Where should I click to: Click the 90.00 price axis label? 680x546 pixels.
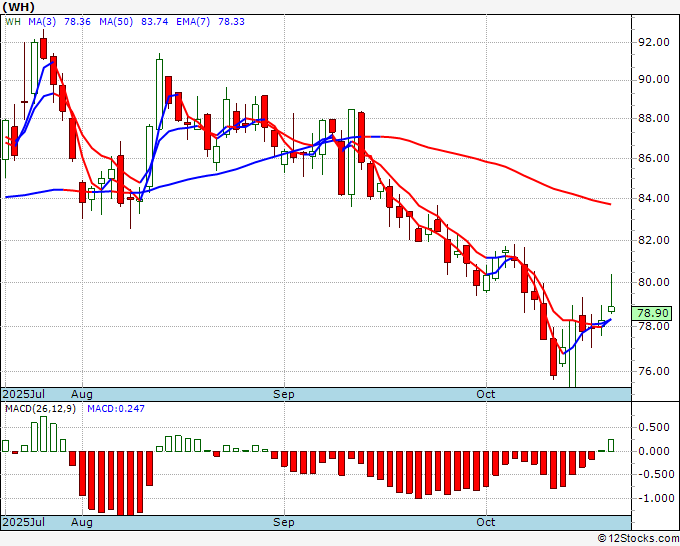pyautogui.click(x=654, y=79)
